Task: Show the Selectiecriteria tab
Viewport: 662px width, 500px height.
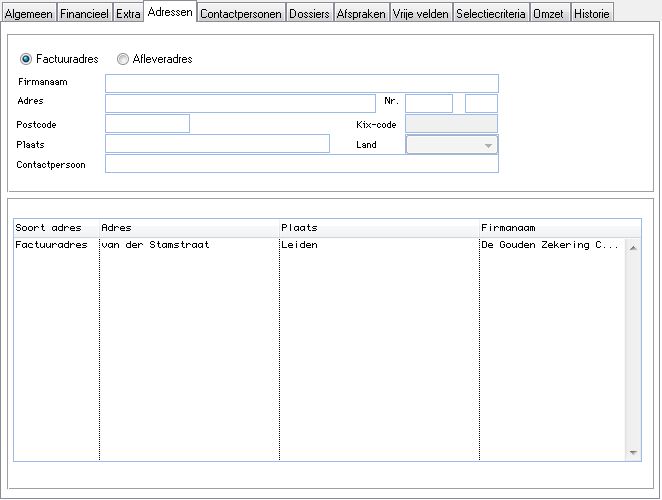Action: pos(491,14)
